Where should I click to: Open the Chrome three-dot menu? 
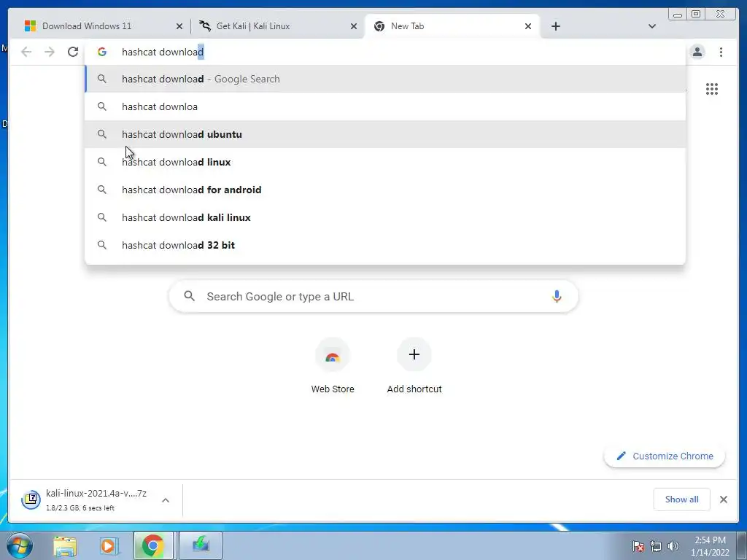[x=721, y=52]
